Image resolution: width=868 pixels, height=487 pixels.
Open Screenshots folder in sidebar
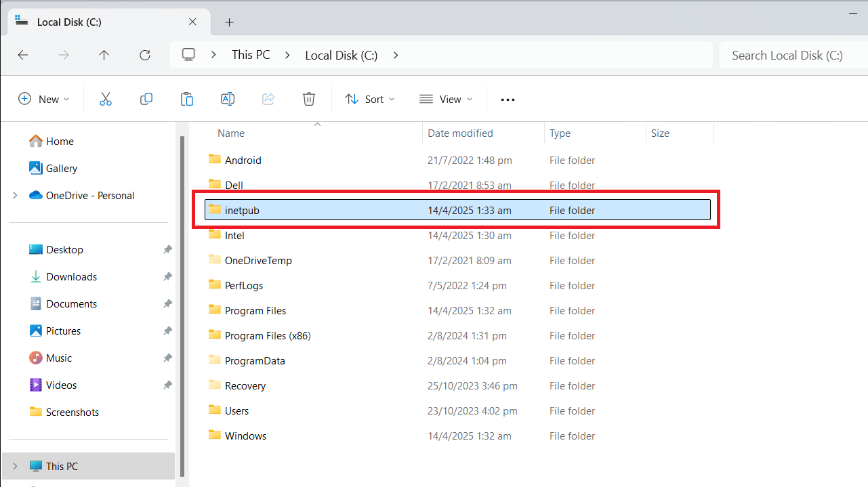click(x=64, y=412)
